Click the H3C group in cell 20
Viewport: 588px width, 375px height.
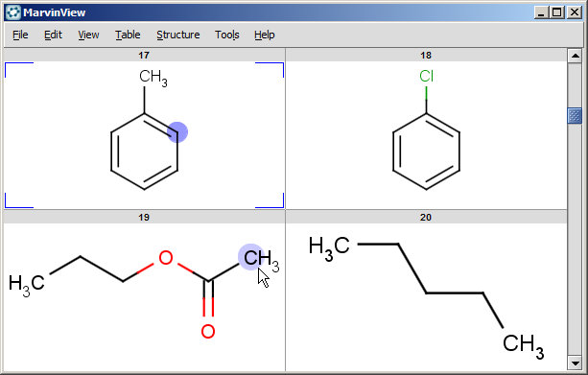(329, 248)
